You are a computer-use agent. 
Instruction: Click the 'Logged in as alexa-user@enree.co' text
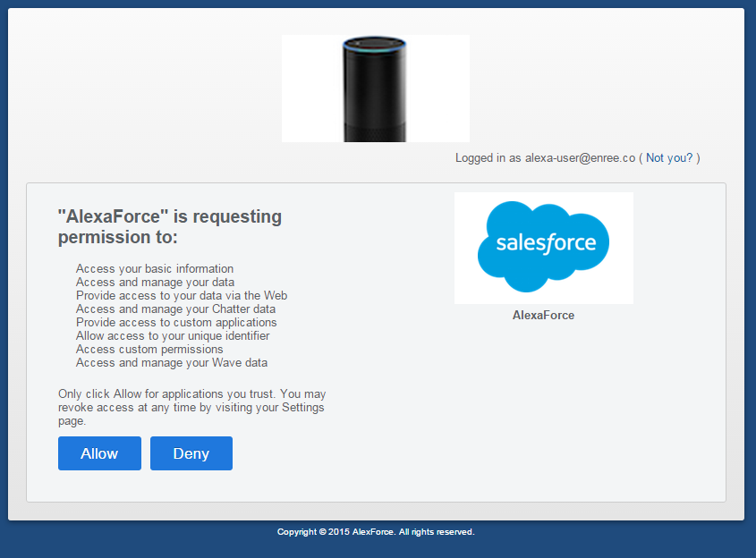(545, 157)
